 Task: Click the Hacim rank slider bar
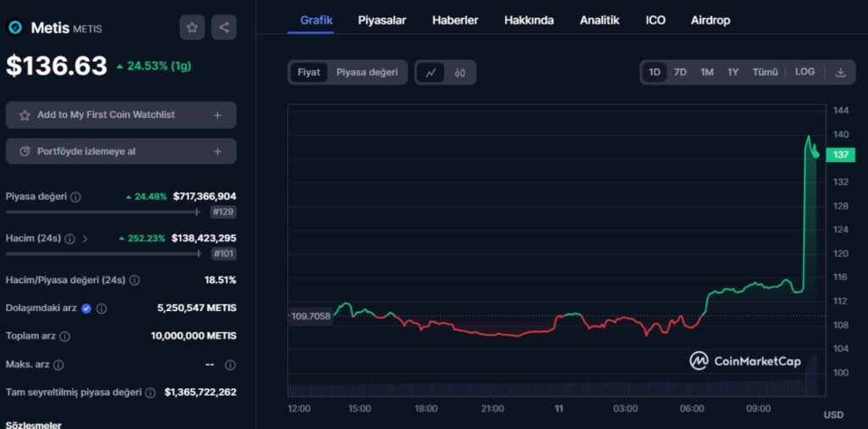[103, 253]
